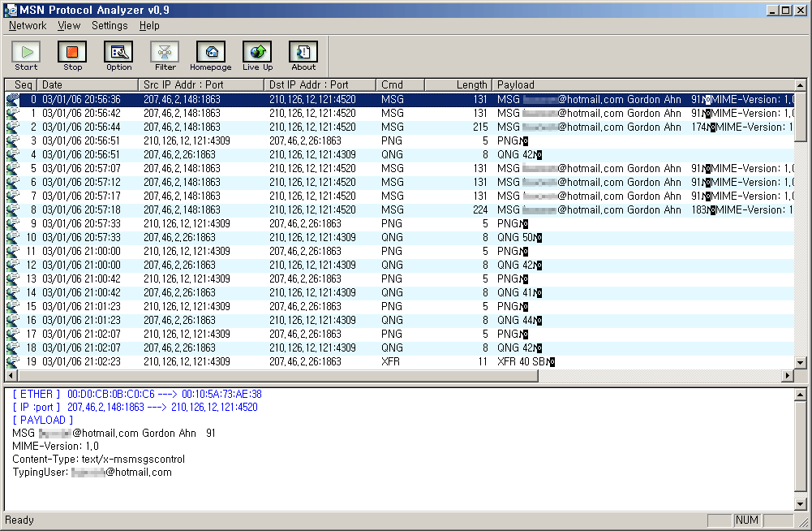812x531 pixels.
Task: Select PNG row dated 03/01/06 21:00:00
Action: [x=400, y=251]
